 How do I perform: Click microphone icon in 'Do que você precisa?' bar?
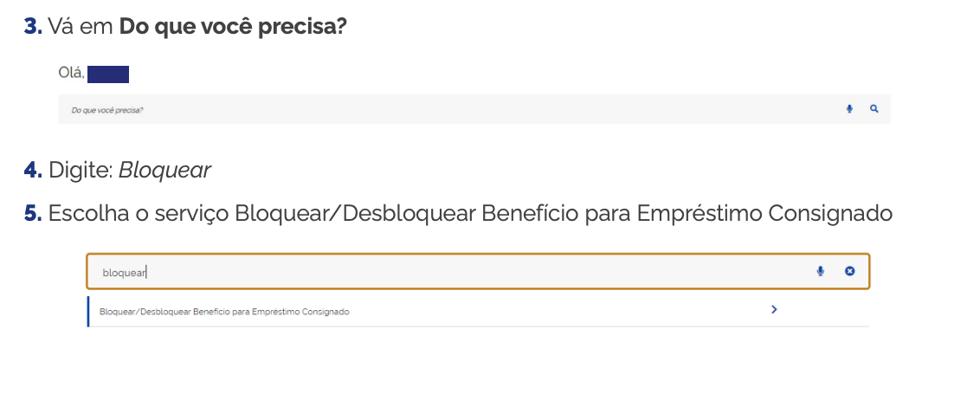(848, 109)
